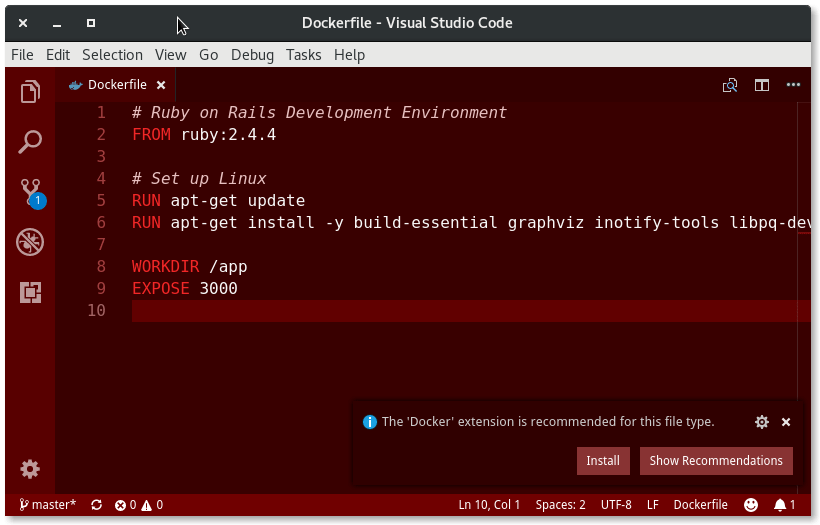This screenshot has height=525, width=820.
Task: Open notification settings gear icon
Action: [762, 422]
